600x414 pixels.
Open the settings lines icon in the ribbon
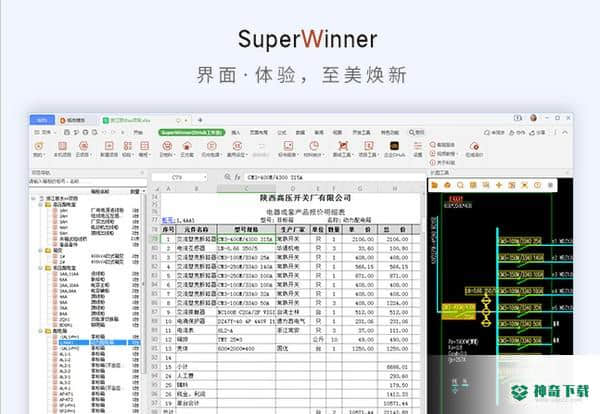pyautogui.click(x=417, y=146)
